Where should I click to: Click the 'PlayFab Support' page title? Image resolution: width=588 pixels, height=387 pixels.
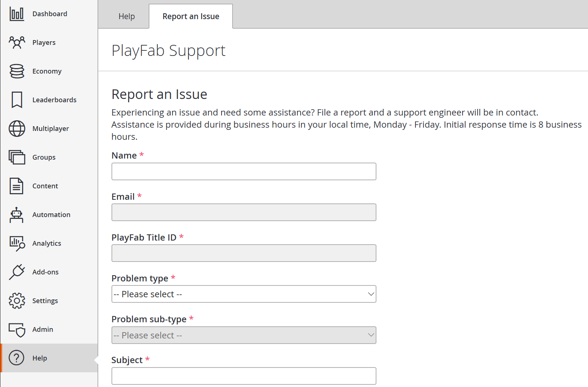(169, 51)
